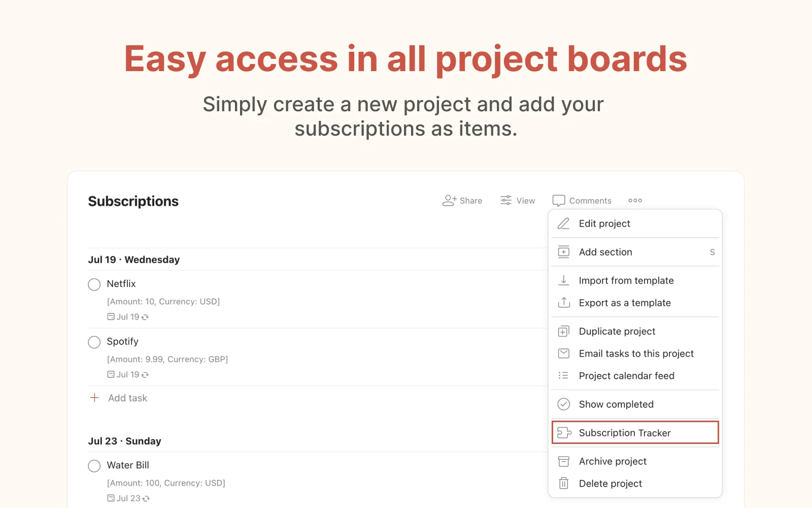This screenshot has width=812, height=508.
Task: Open the Comments speech bubble icon
Action: click(559, 201)
